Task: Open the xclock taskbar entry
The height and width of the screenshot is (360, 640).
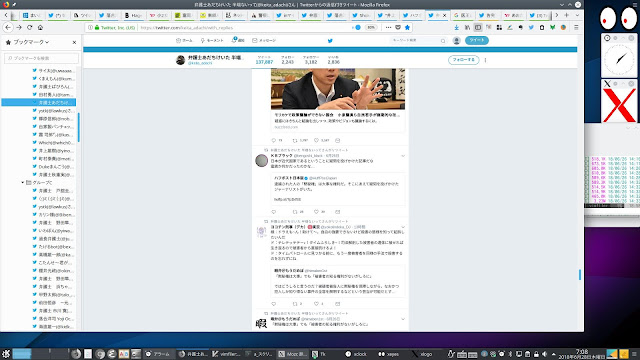Action: (356, 354)
